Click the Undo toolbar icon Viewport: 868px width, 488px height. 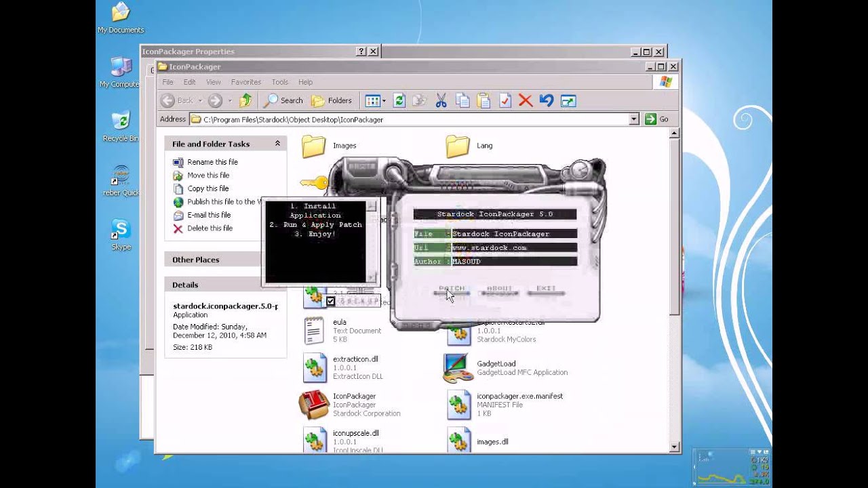point(547,100)
